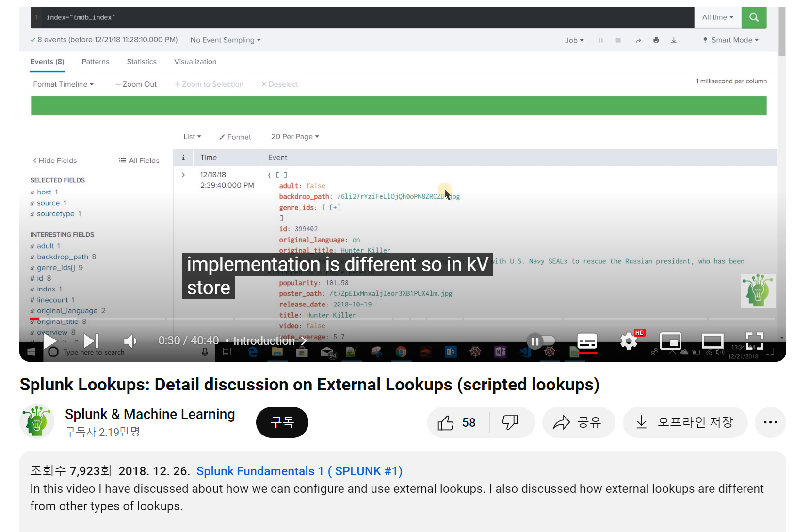The height and width of the screenshot is (532, 793).
Task: Click the Event column header
Action: pyautogui.click(x=277, y=158)
